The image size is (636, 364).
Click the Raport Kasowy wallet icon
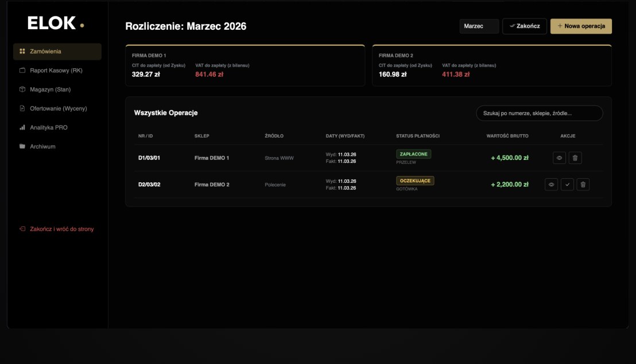click(22, 71)
